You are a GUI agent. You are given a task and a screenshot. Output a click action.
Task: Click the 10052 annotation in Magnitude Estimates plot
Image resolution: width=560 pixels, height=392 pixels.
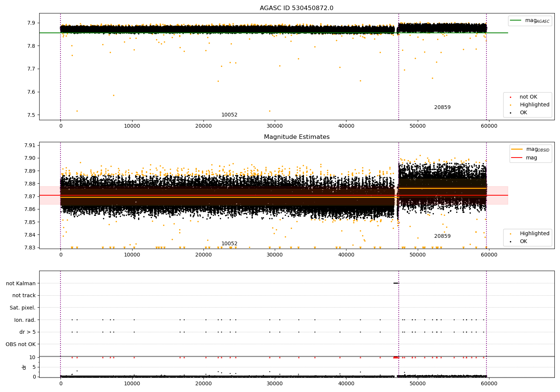[229, 244]
